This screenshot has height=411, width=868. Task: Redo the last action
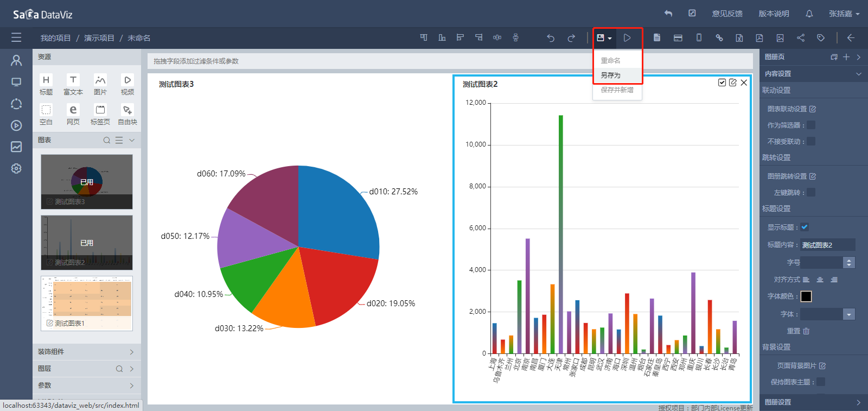coord(571,38)
